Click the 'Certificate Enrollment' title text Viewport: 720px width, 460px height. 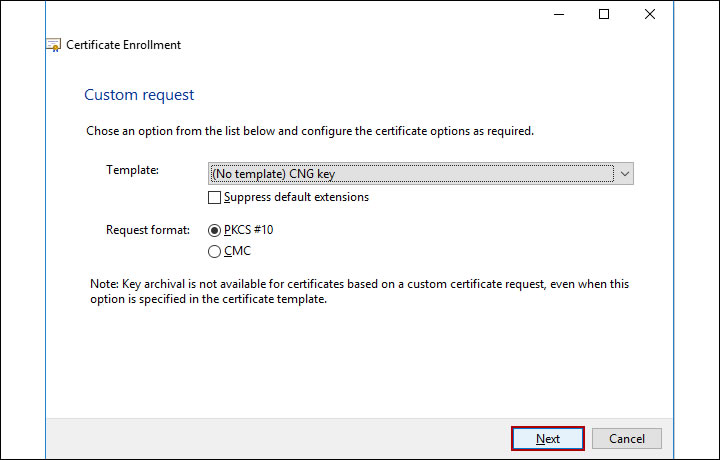pyautogui.click(x=124, y=45)
